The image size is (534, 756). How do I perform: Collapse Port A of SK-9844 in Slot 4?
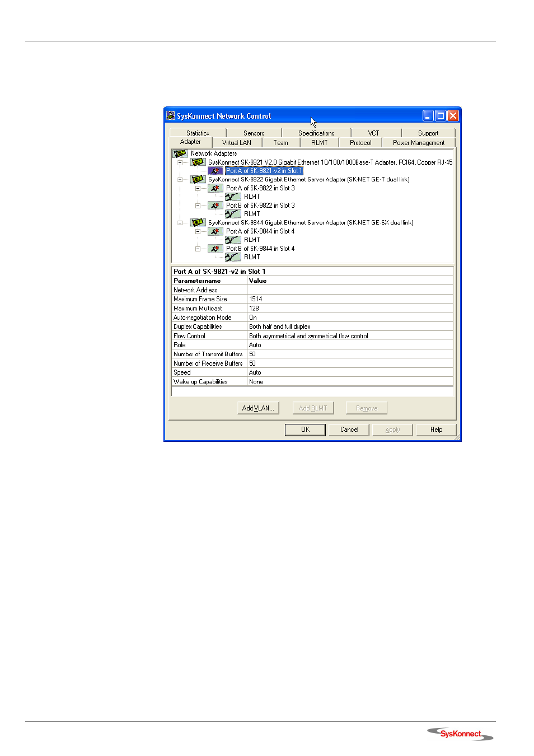(x=198, y=231)
